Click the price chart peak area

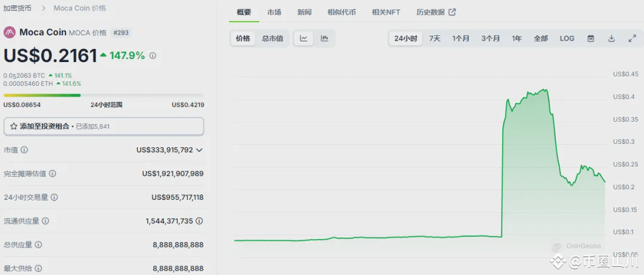tap(544, 89)
